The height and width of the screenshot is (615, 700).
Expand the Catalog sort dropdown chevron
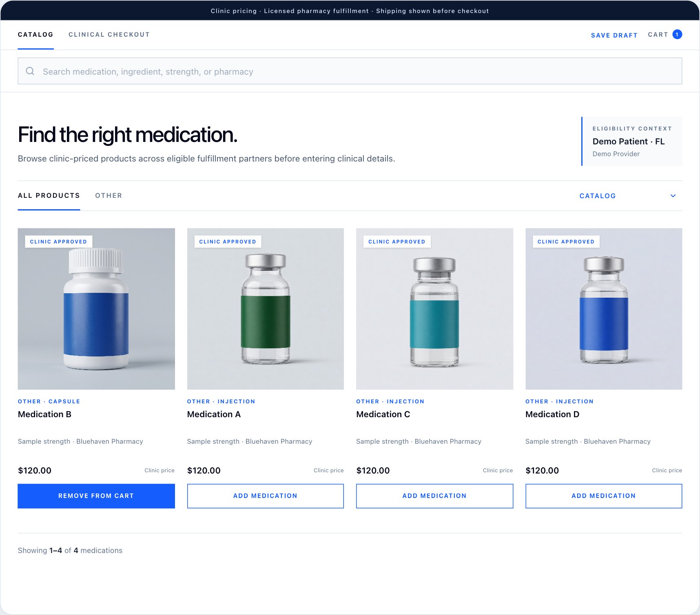pos(673,196)
